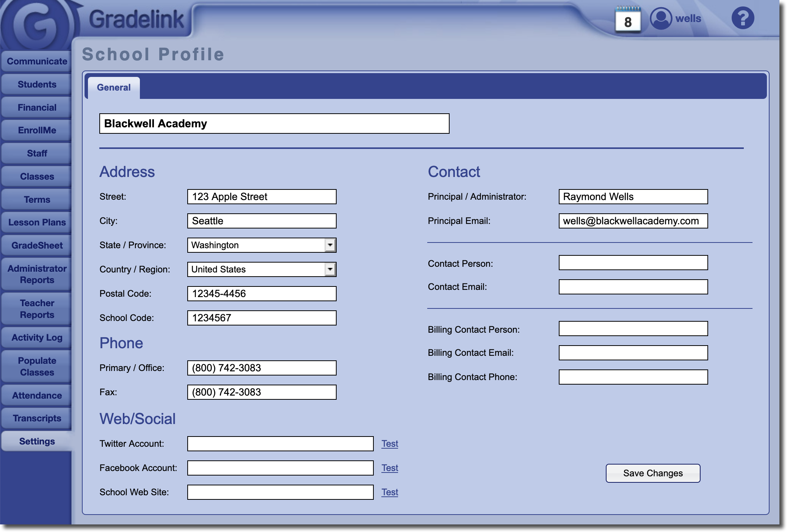Expand the State / Province dropdown
Screen dimensions: 787x532
(330, 245)
